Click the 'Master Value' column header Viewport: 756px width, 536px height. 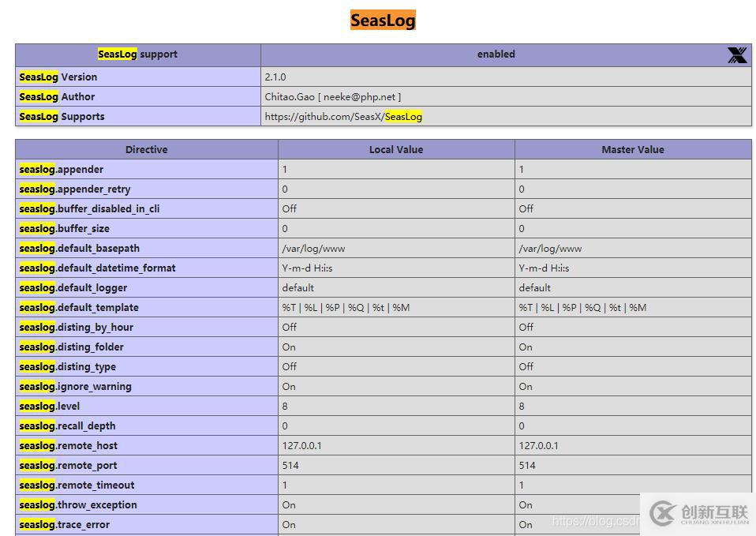[633, 149]
